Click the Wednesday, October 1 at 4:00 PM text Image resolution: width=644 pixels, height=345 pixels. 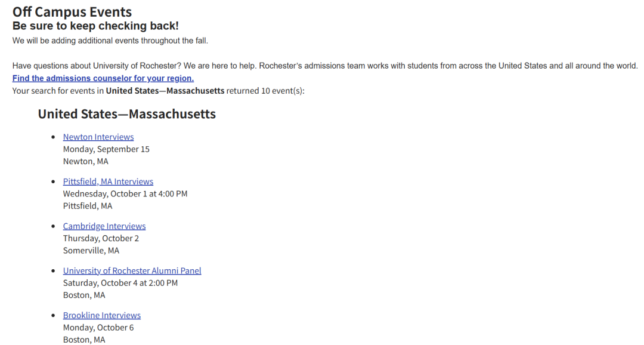pos(125,193)
